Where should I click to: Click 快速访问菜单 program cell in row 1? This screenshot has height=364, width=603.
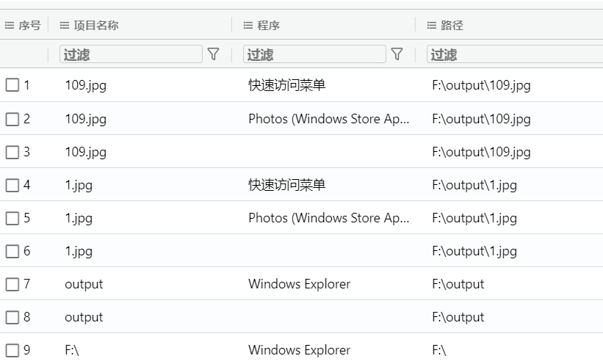pyautogui.click(x=287, y=85)
